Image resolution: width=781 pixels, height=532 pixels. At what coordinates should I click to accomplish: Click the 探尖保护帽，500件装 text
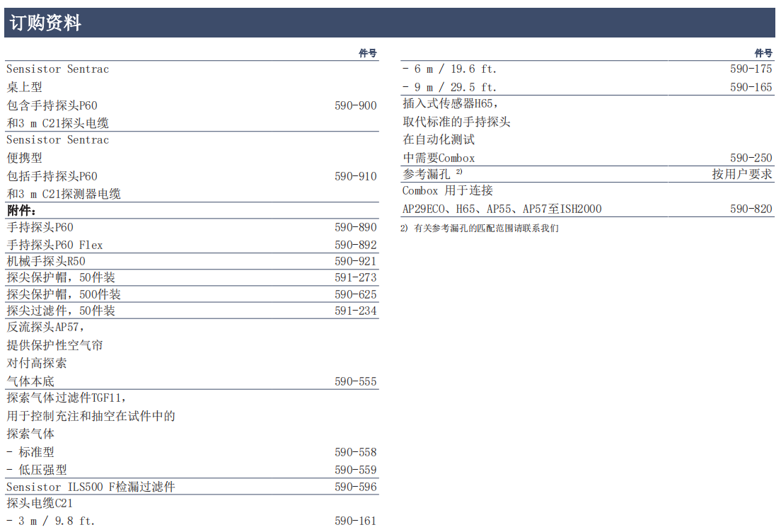coord(64,294)
